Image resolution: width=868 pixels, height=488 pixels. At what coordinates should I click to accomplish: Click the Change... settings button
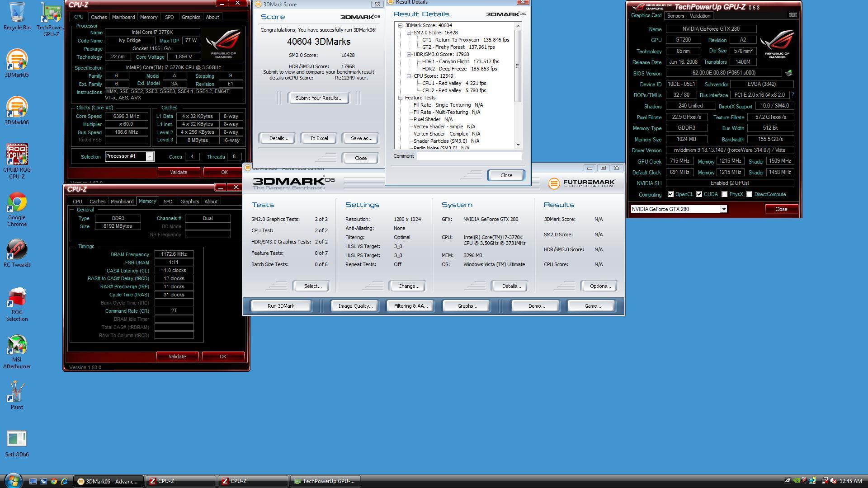click(408, 286)
